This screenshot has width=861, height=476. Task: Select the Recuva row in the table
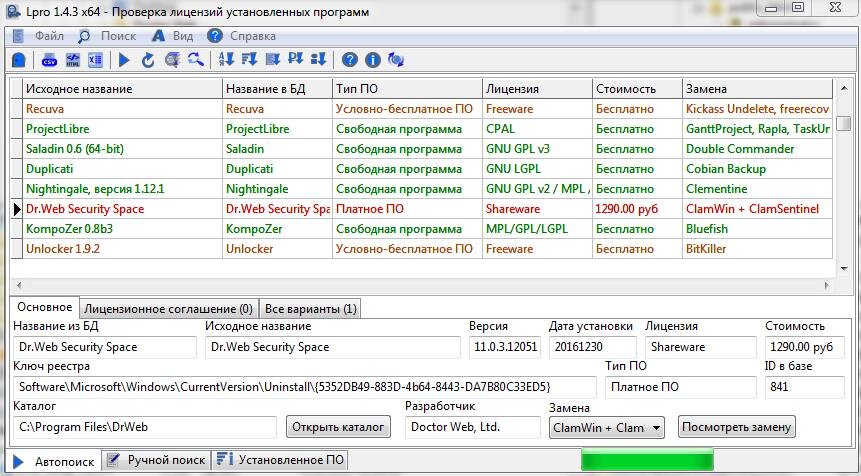pos(422,109)
